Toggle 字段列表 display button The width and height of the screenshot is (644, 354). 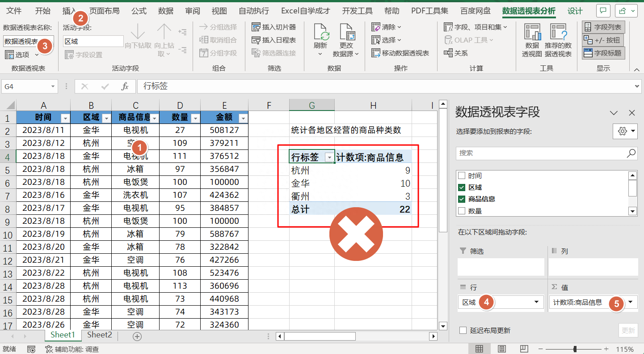(x=603, y=27)
